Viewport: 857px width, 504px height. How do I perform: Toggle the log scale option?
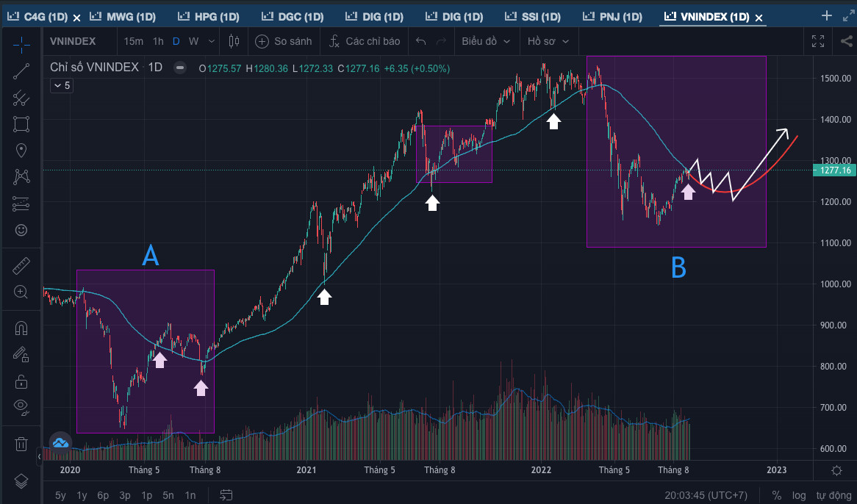799,495
